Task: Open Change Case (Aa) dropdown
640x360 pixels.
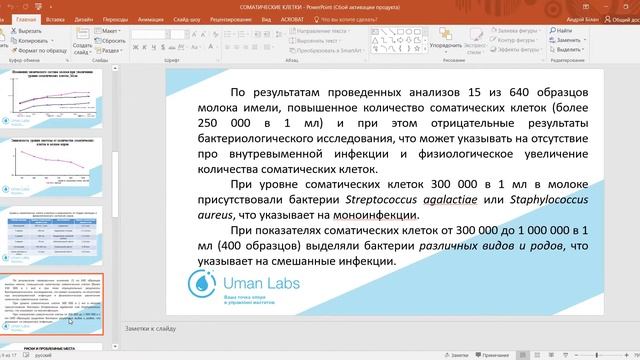Action: [196, 47]
